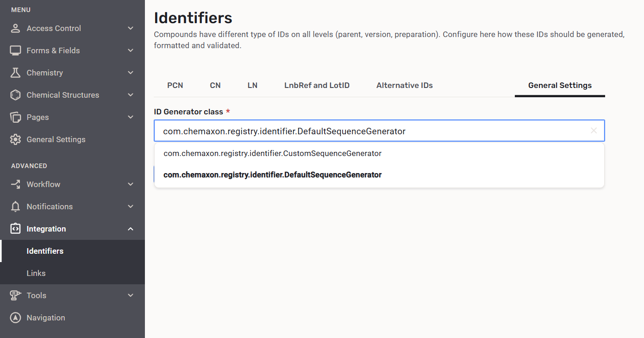Go to the LnbRef and LotID tab

coord(317,85)
